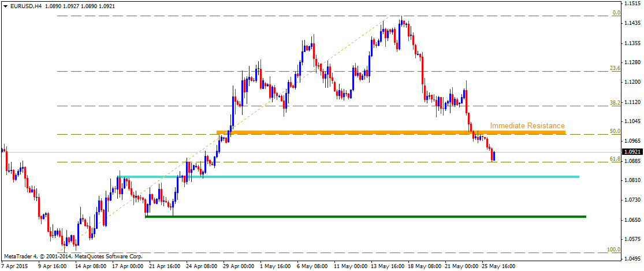
Task: Click the 7 Apr 2015 time label
Action: click(16, 266)
